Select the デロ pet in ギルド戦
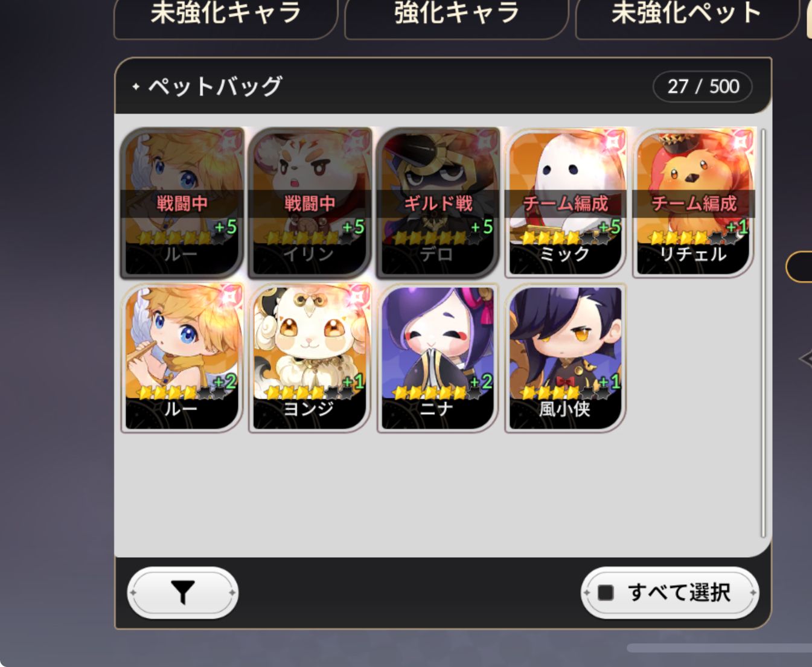 coord(438,203)
